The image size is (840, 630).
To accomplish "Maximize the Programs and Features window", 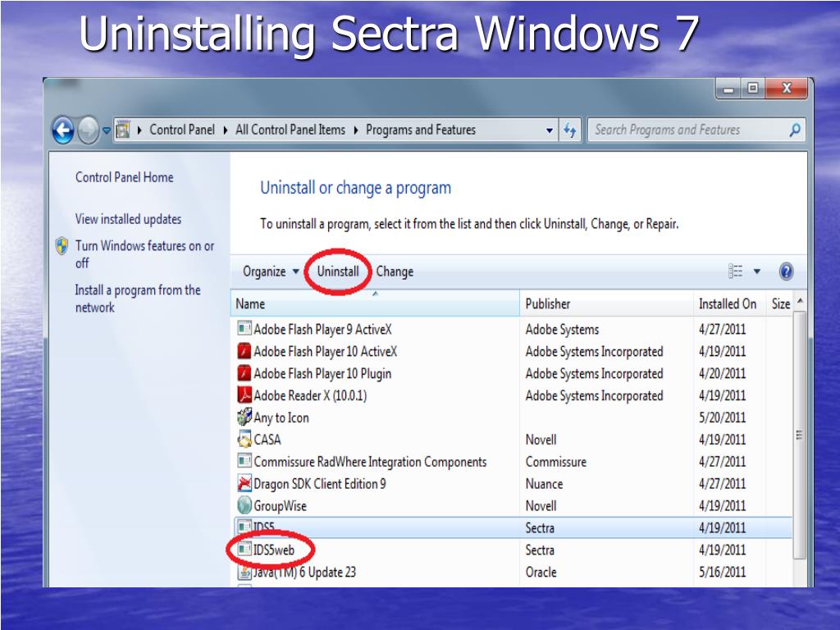I will coord(753,89).
